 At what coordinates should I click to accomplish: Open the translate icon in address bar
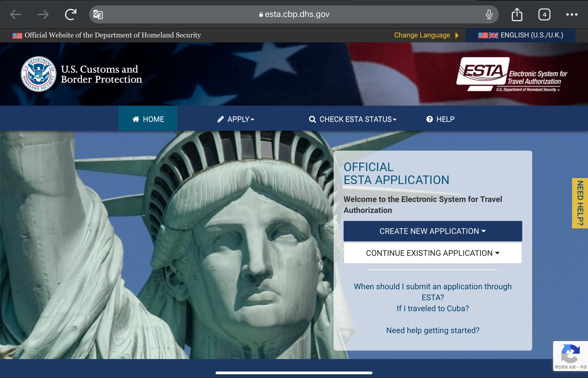[98, 14]
